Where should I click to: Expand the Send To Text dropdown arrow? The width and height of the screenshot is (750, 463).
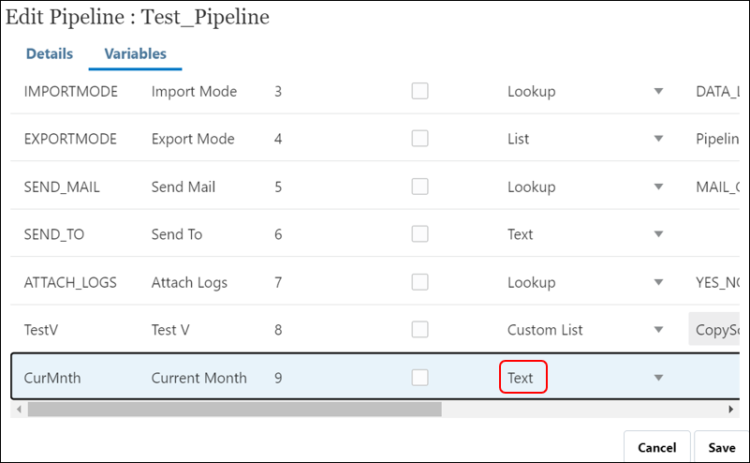(658, 234)
